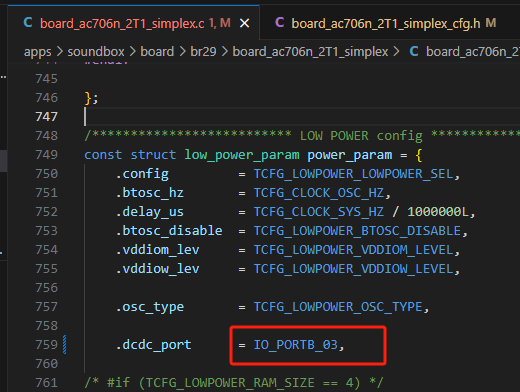Click line number 752 in gutter

(46, 212)
